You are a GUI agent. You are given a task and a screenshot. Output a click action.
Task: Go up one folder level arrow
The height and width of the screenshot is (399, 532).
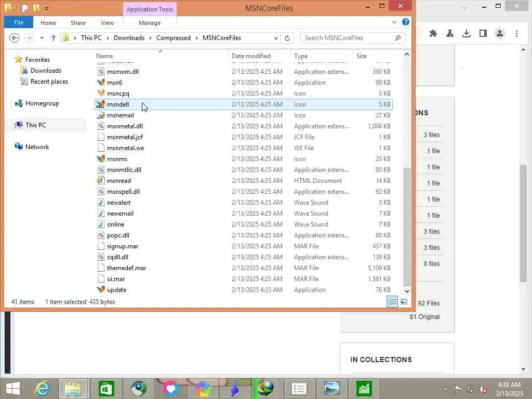point(54,38)
